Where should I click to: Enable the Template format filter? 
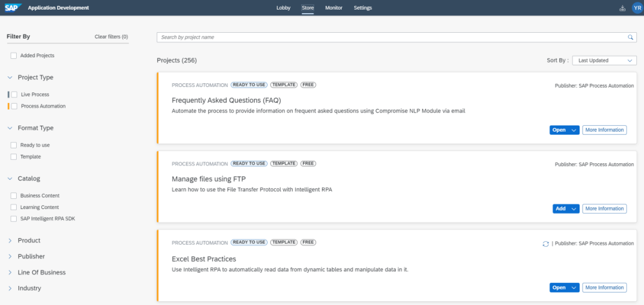pyautogui.click(x=14, y=157)
